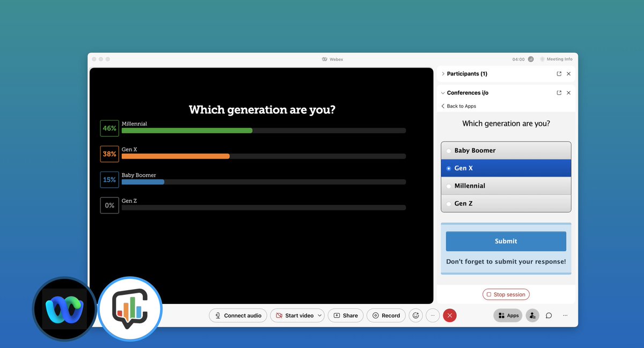Expand the Participants panel
The height and width of the screenshot is (348, 644).
tap(442, 73)
